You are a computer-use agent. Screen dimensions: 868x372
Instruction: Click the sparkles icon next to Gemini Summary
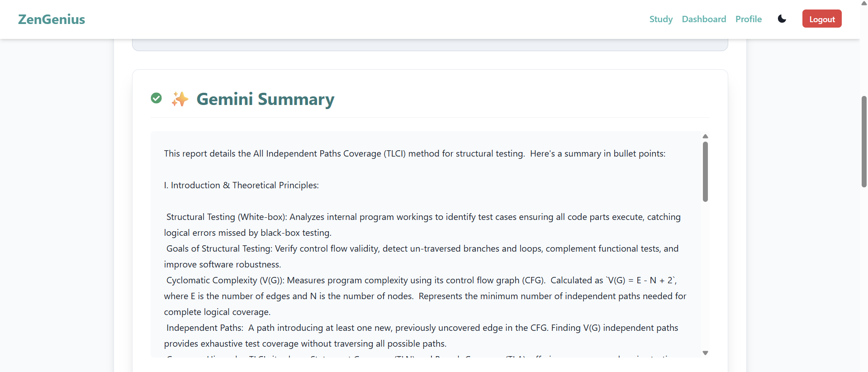[180, 99]
